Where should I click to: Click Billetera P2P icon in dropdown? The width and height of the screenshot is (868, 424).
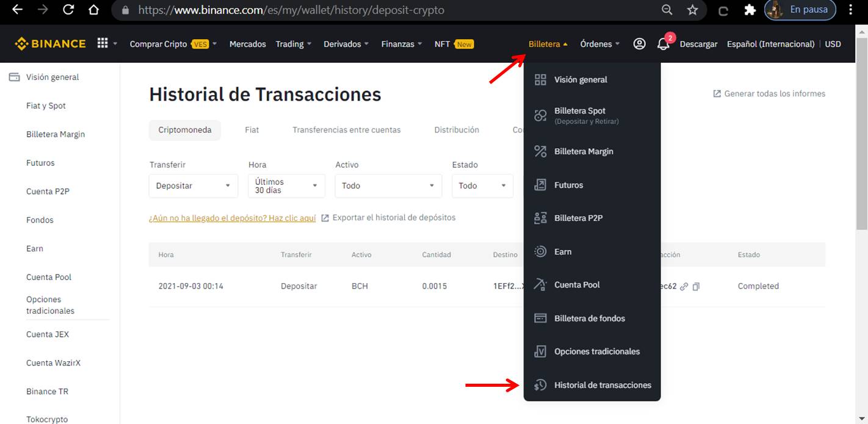[x=540, y=218]
